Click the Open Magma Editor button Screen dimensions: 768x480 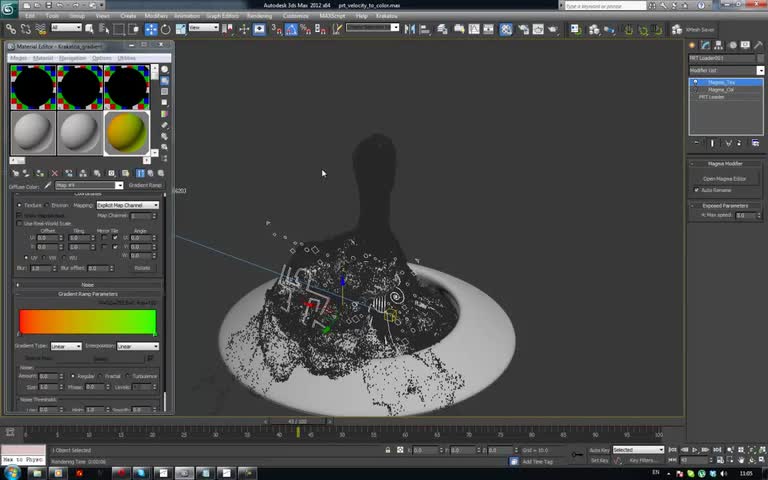[725, 178]
